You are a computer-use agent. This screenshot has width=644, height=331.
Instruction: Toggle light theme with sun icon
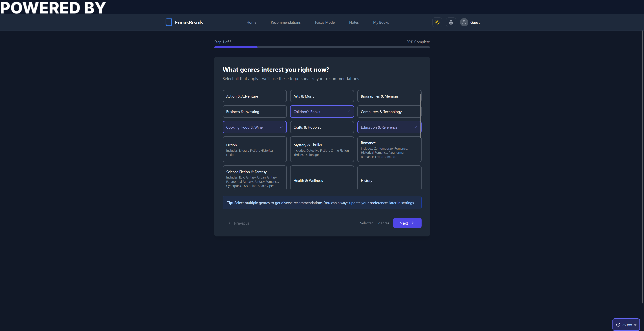437,22
